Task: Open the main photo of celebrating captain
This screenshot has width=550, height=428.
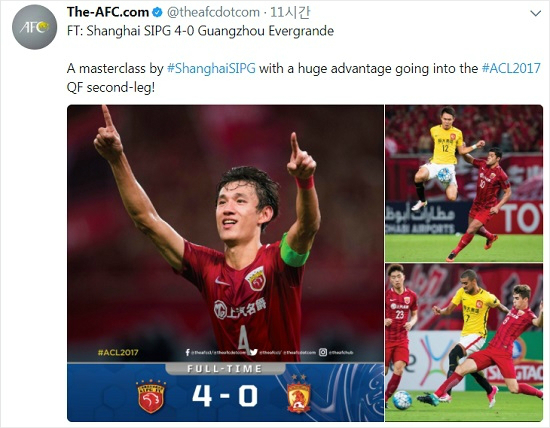Action: pyautogui.click(x=225, y=233)
